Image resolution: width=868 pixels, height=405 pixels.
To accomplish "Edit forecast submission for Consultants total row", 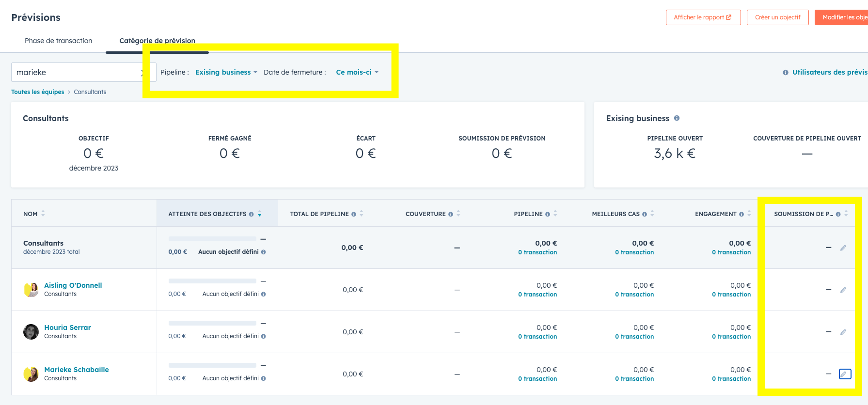I will 843,248.
